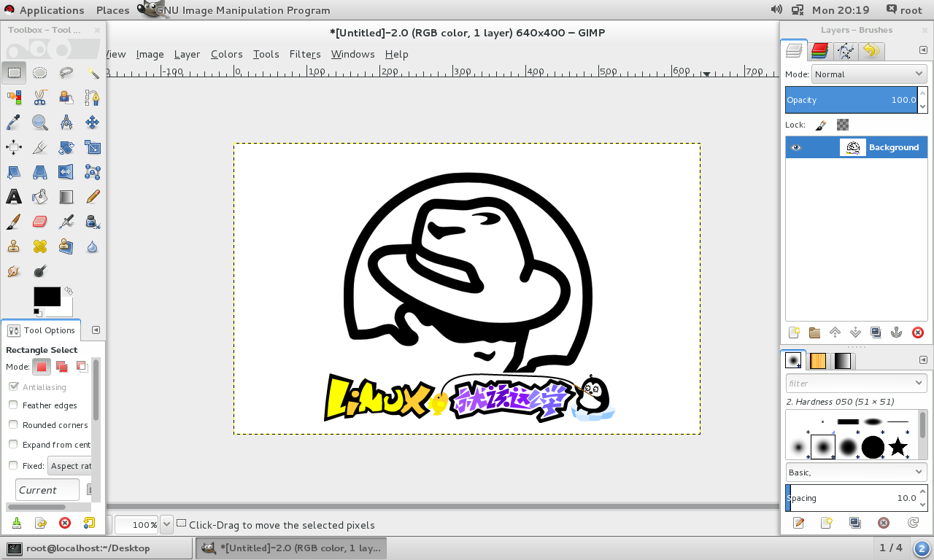
Task: Create a new layer in Layers panel
Action: (x=795, y=332)
